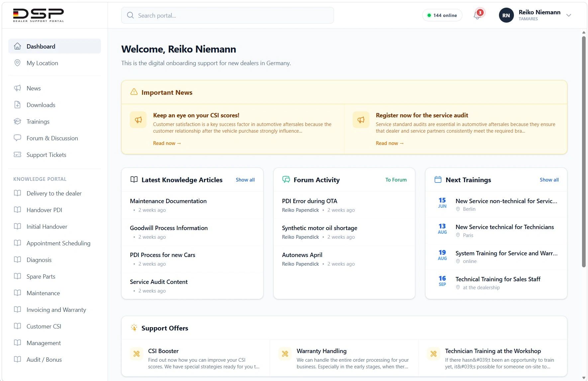Click the Keep an eye on your CSI scores headline

(196, 115)
